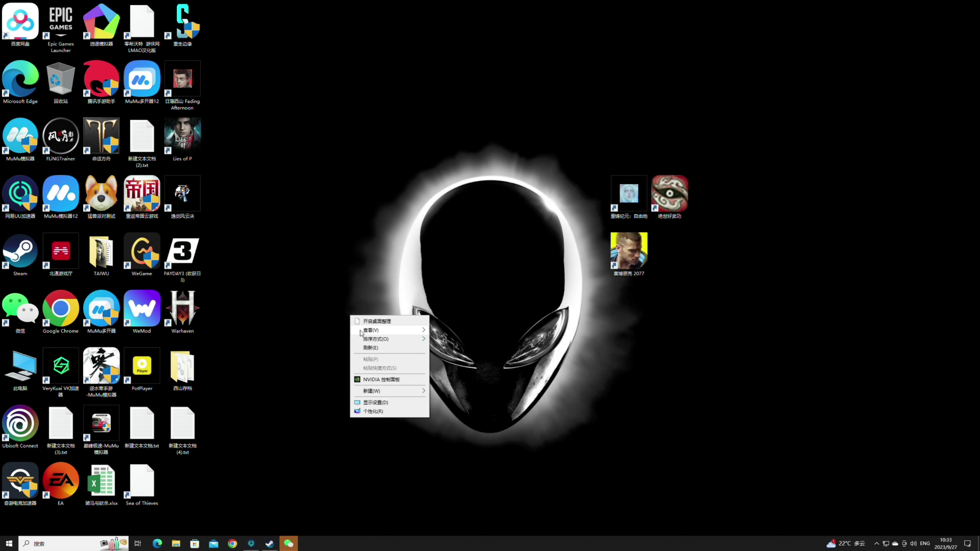Open the 新建(W) context menu entry
The height and width of the screenshot is (551, 980).
389,391
